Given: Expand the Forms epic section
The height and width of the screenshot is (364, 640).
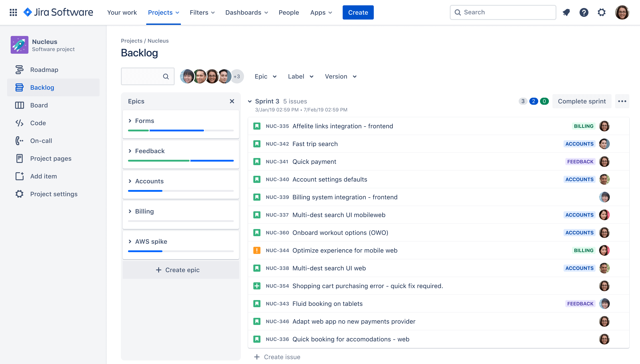Looking at the screenshot, I should 130,121.
